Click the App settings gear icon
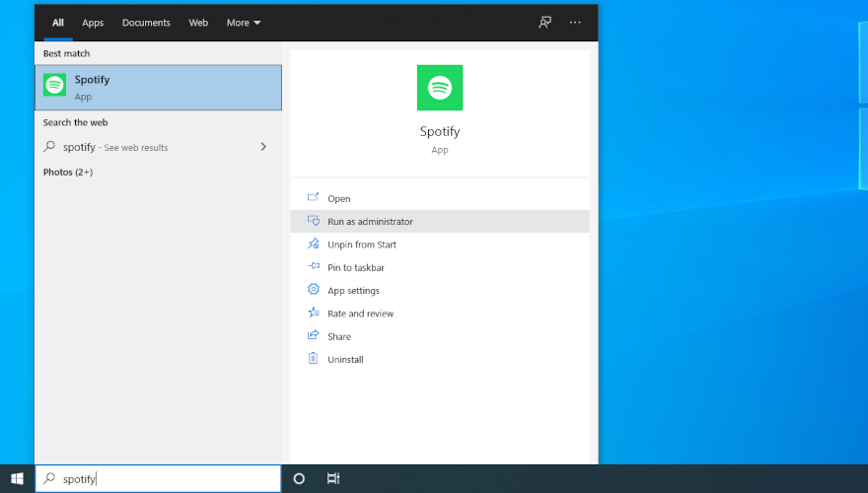868x493 pixels. [314, 289]
